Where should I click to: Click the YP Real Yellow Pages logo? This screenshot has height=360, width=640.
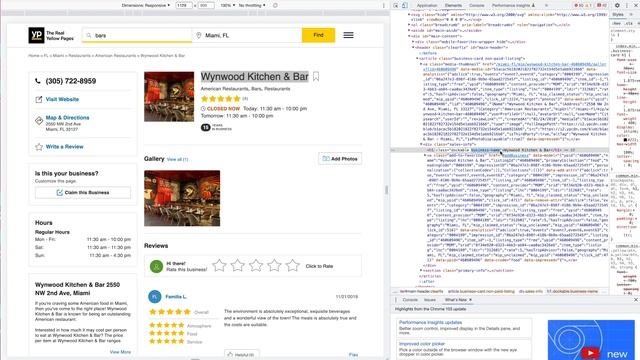point(51,36)
